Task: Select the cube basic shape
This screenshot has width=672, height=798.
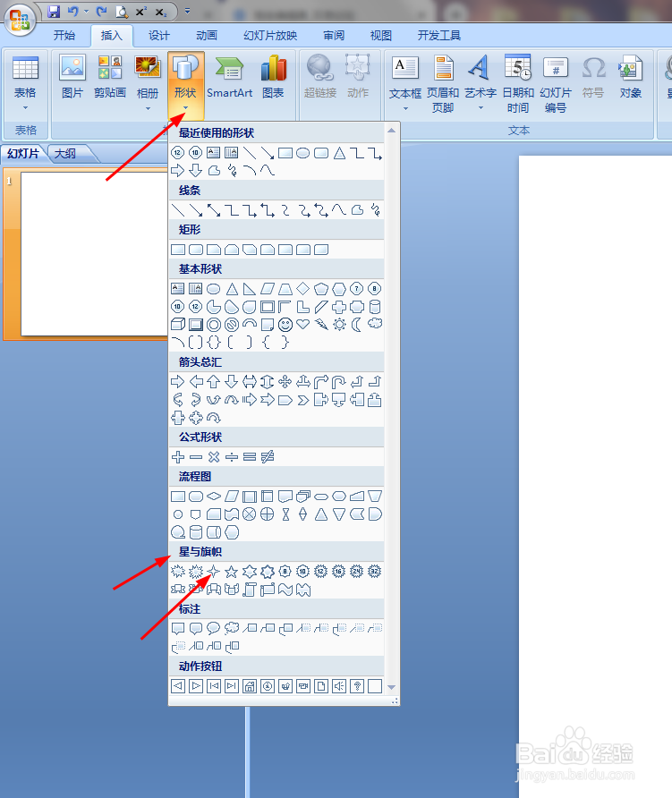Action: tap(178, 324)
